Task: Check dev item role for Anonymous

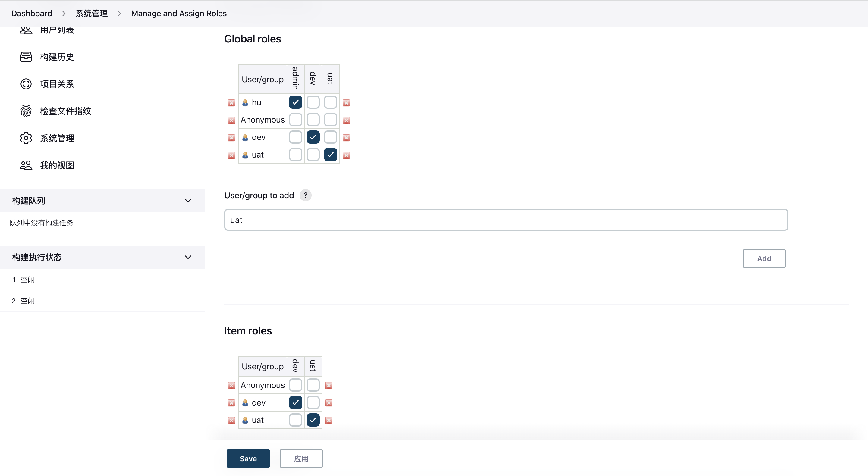Action: [295, 385]
